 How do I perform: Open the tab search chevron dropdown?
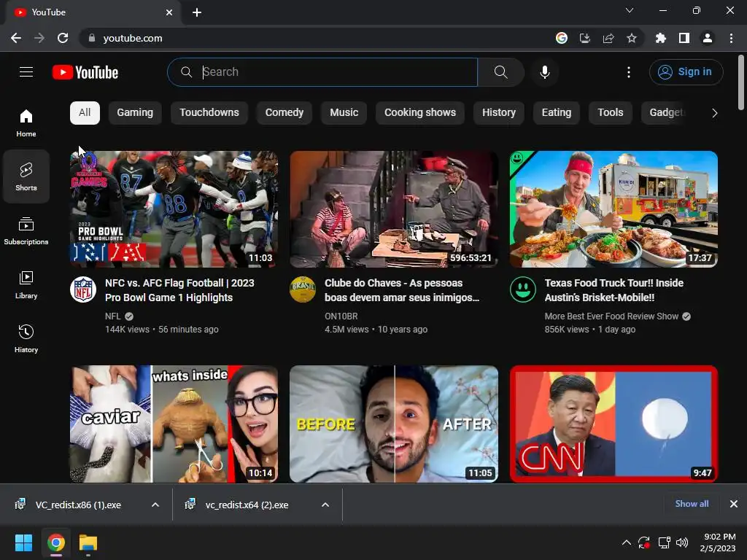coord(630,10)
